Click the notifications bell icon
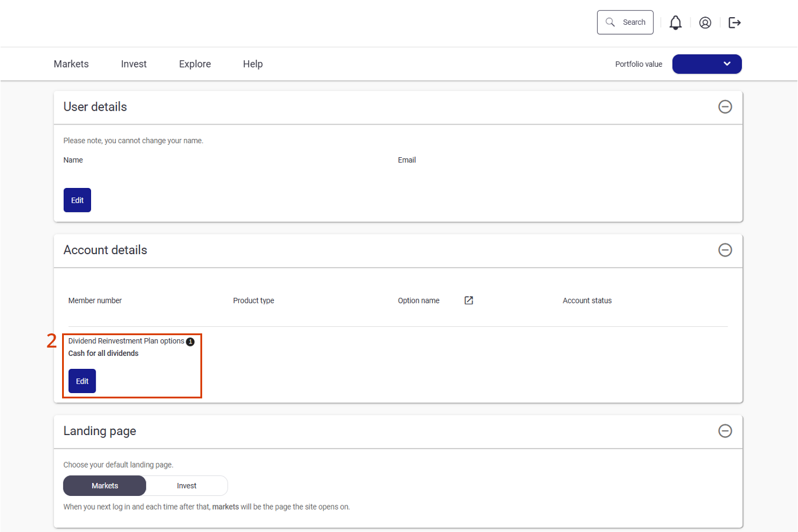798x532 pixels. pyautogui.click(x=676, y=22)
